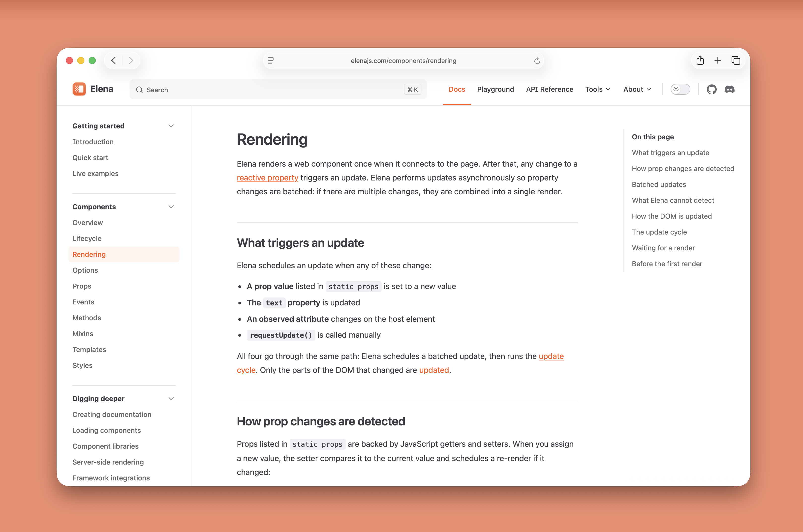The height and width of the screenshot is (532, 803).
Task: Collapse the Components sidebar section
Action: (171, 207)
